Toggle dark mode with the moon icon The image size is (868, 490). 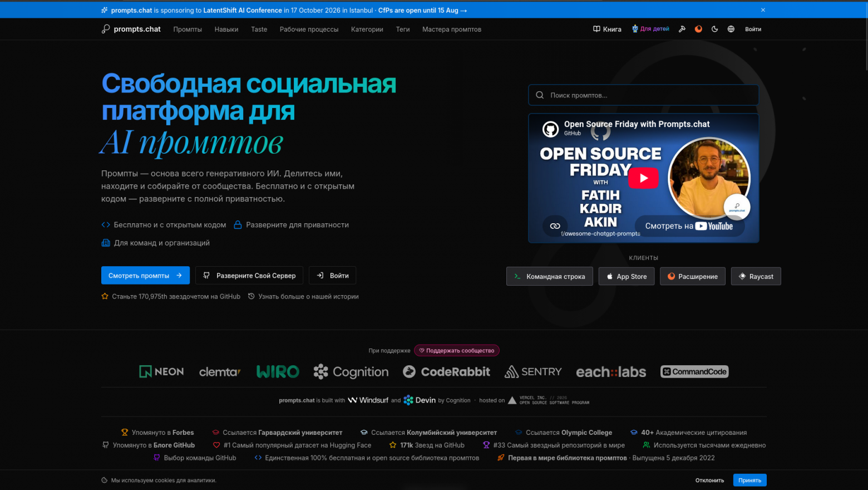(714, 29)
